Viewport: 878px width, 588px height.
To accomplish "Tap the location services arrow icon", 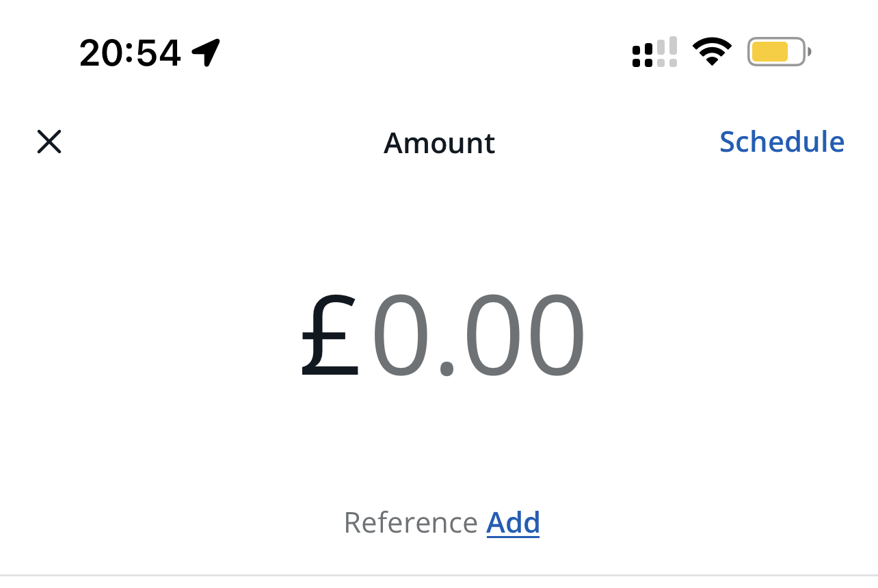I will pos(206,53).
